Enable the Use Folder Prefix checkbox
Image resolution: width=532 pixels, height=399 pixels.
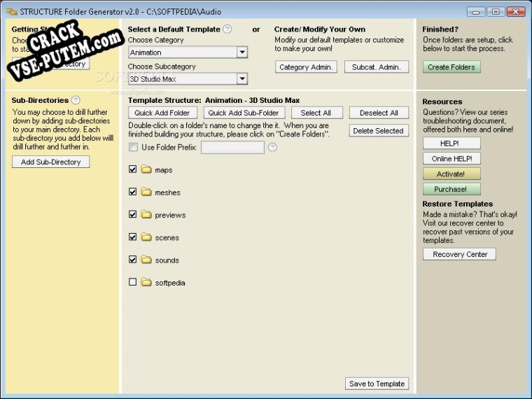[133, 147]
